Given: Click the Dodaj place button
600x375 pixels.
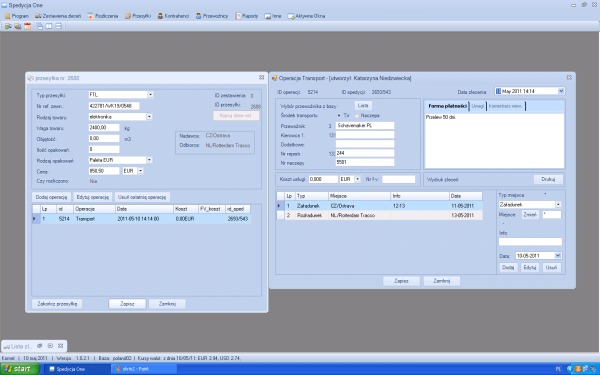Looking at the screenshot, I should point(508,267).
